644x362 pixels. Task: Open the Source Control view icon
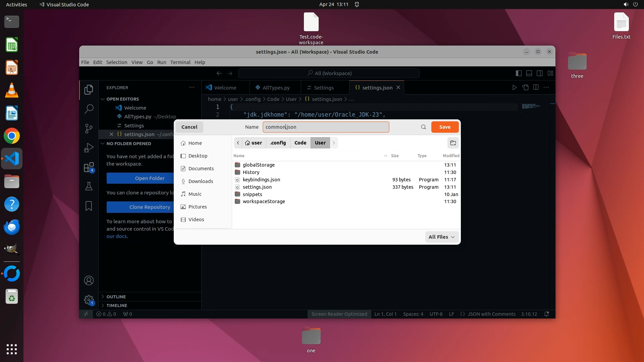click(89, 128)
